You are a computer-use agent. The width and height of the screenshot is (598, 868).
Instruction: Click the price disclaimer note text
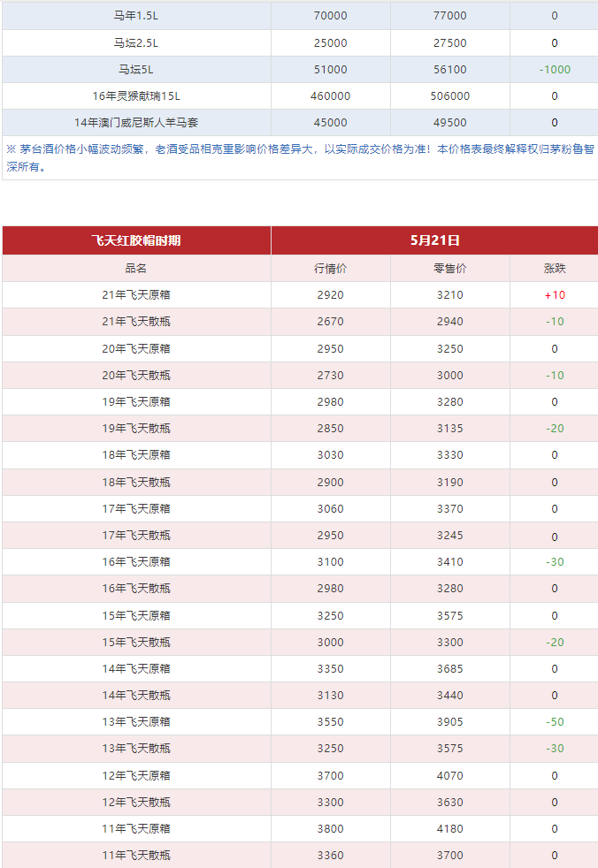tap(299, 158)
